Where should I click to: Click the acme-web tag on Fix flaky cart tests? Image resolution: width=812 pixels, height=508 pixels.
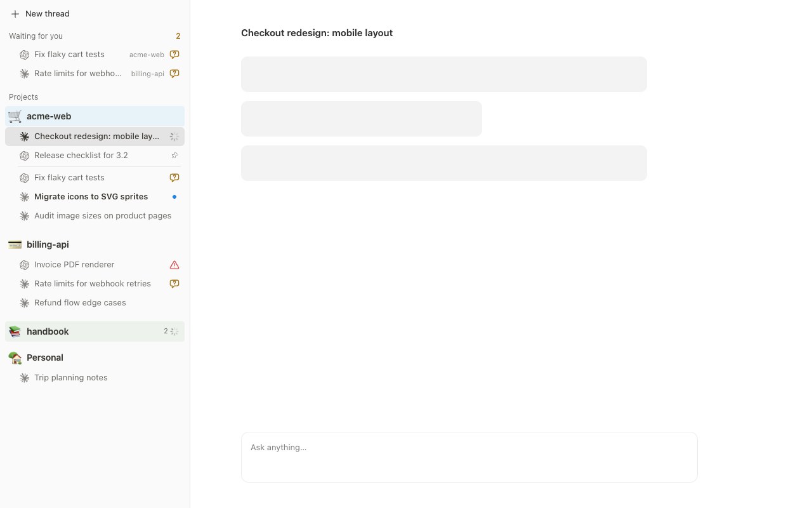tap(147, 55)
